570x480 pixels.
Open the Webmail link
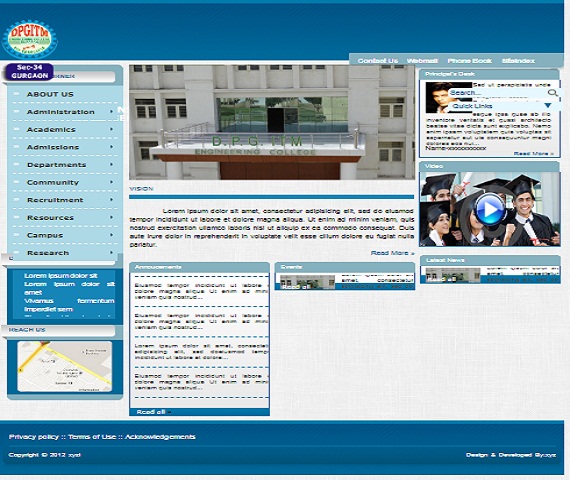[422, 61]
